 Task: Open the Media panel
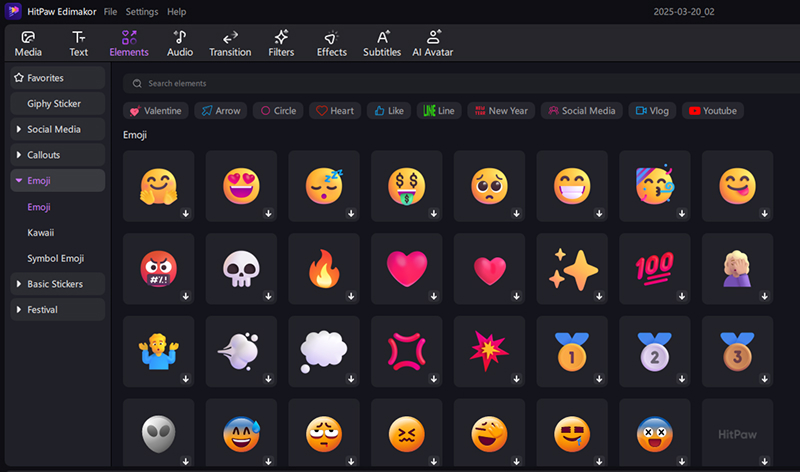(28, 43)
